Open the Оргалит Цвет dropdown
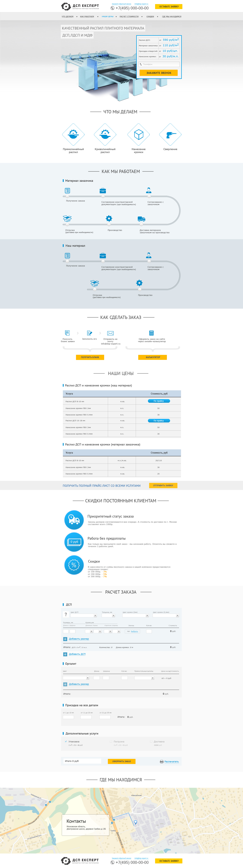Image resolution: width=243 pixels, height=868 pixels. tap(76, 678)
